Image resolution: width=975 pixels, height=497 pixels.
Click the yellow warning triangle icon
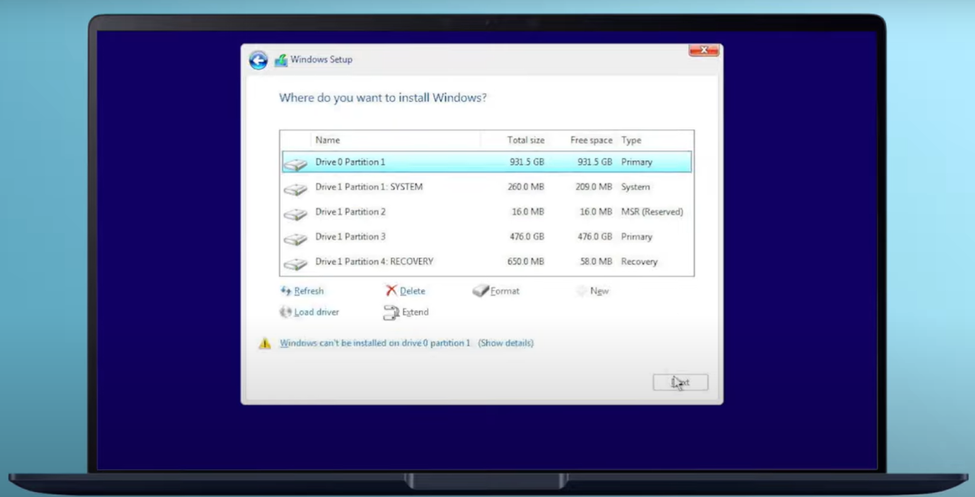coord(265,343)
